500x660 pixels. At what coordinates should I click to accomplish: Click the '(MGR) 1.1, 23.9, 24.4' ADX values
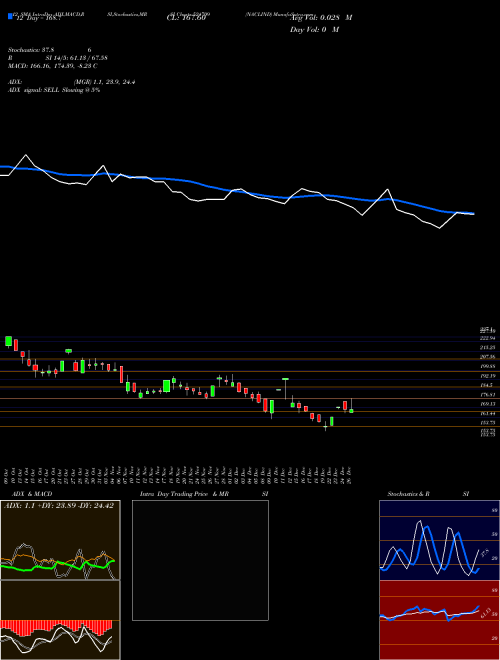(x=104, y=82)
